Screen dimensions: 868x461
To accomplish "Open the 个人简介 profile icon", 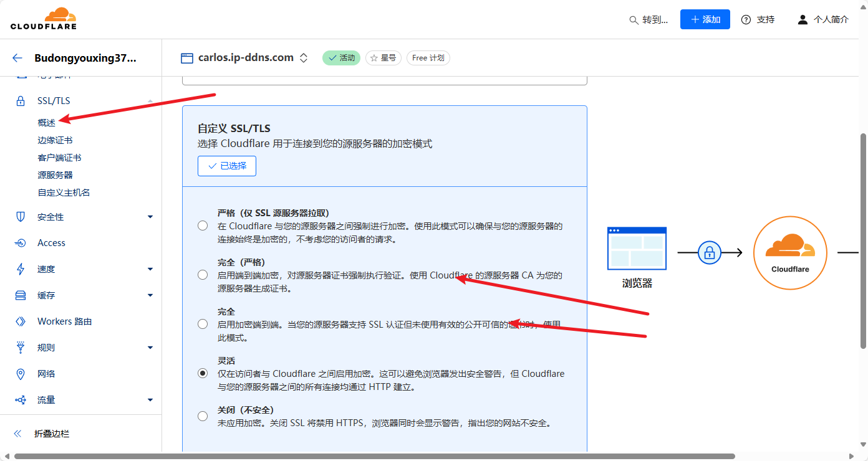I will coord(803,19).
